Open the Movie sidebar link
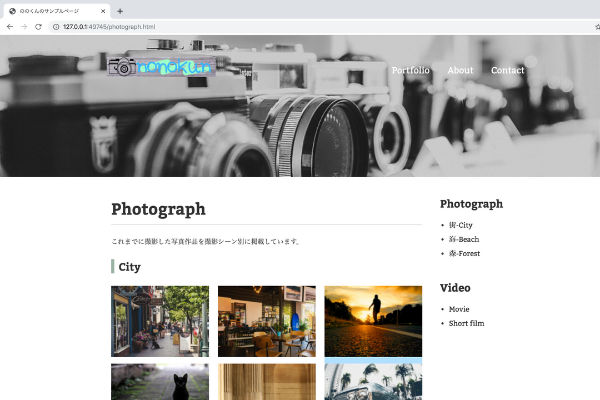The width and height of the screenshot is (600, 400). point(459,309)
